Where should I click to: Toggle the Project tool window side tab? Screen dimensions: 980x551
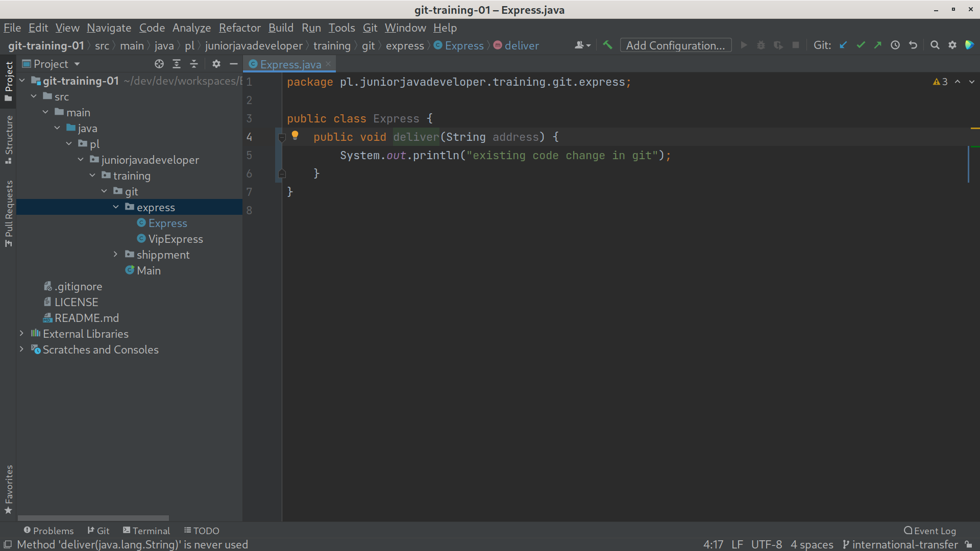point(8,82)
